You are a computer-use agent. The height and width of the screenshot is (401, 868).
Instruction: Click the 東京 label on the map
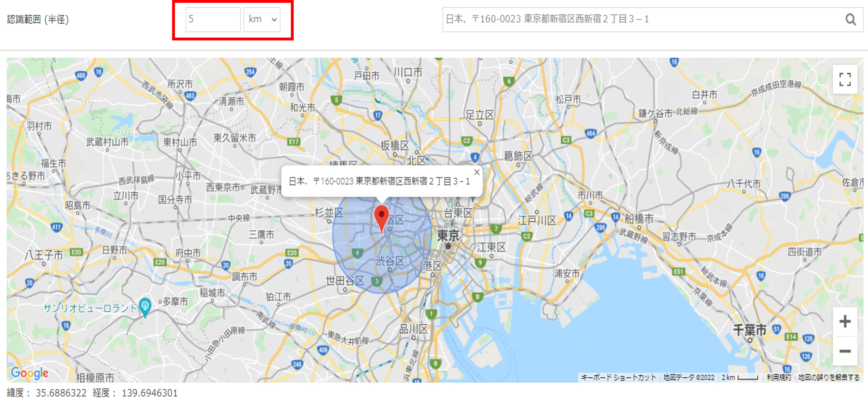[x=448, y=235]
